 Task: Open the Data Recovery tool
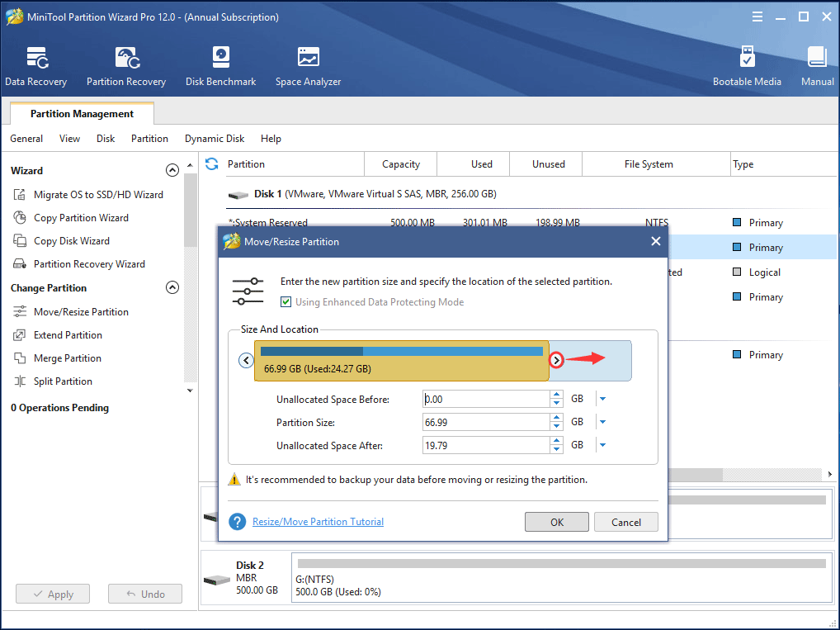[36, 64]
